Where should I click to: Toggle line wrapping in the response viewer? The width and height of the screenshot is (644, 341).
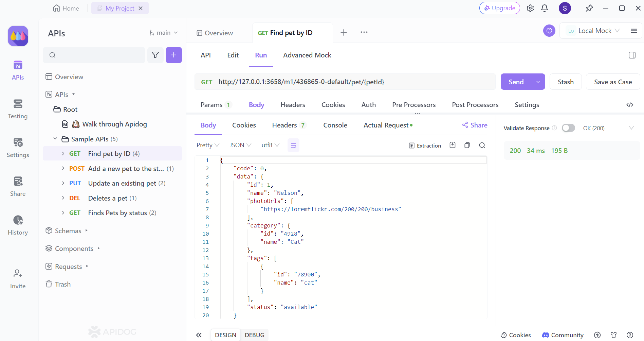(293, 145)
